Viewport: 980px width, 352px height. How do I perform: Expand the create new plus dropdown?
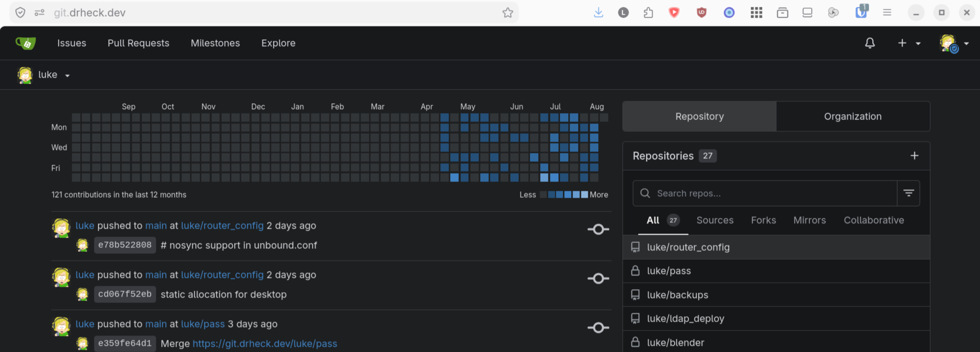909,43
